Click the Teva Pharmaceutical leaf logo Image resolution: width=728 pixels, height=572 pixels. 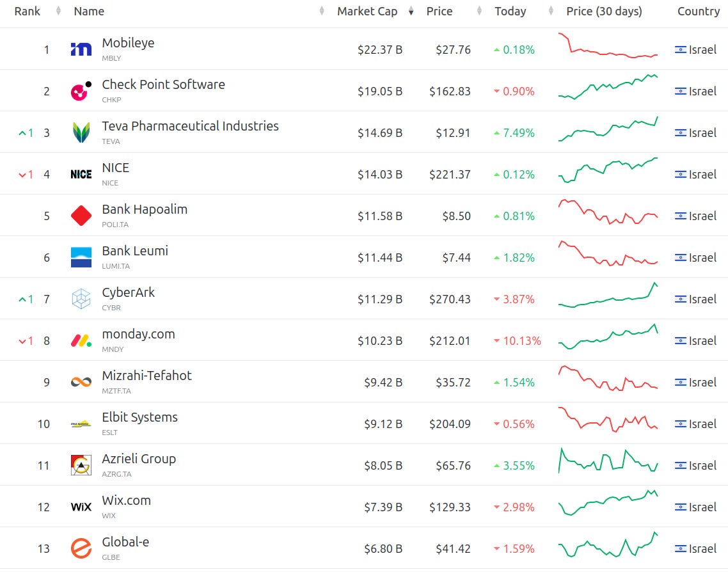pyautogui.click(x=81, y=132)
